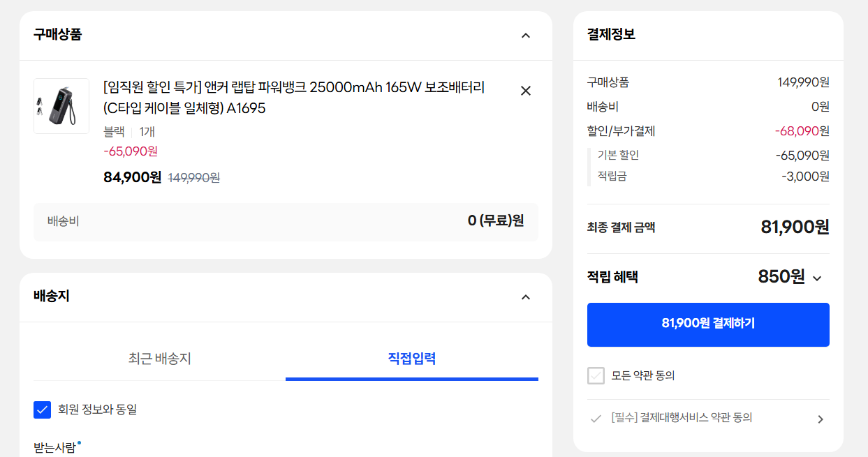Click the 0 (무료)원 shipping fee value

[x=496, y=221]
